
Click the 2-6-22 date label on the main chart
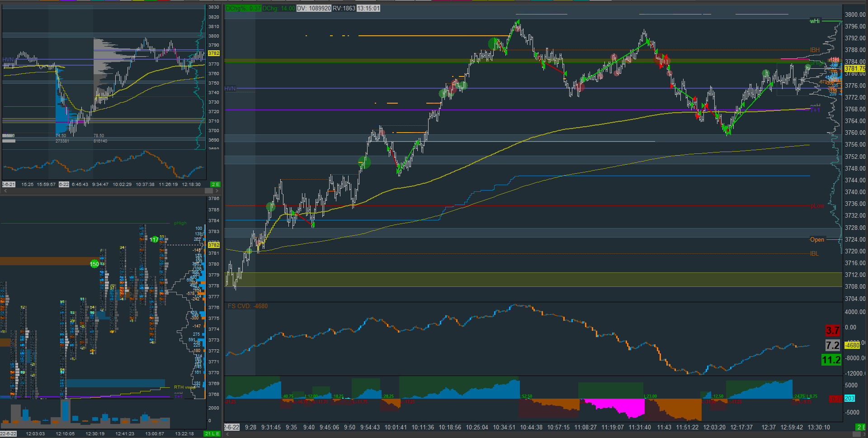pyautogui.click(x=231, y=427)
